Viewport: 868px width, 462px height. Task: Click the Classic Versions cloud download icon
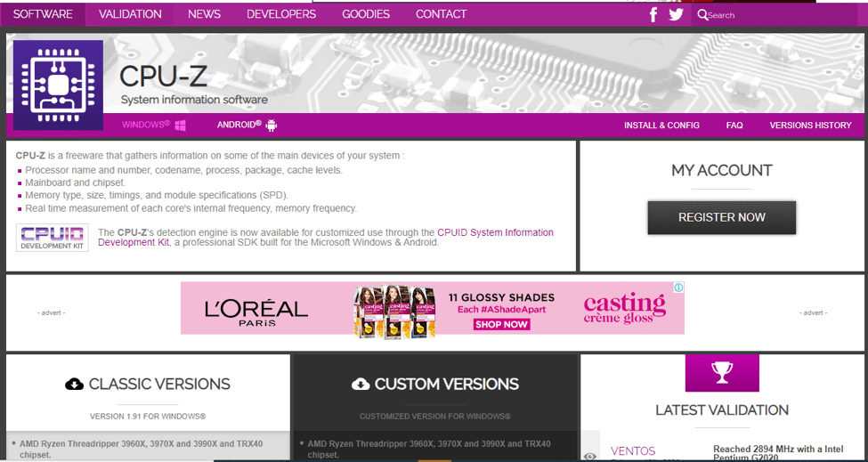75,385
